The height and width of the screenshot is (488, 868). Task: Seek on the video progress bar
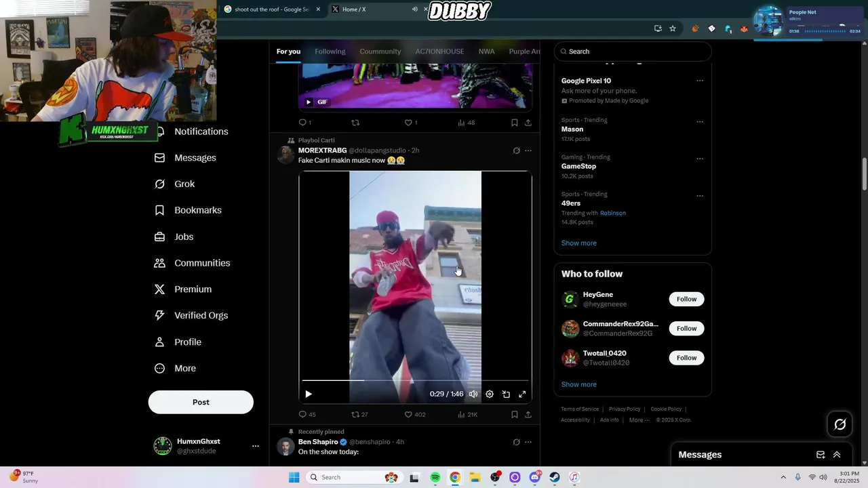coord(415,380)
